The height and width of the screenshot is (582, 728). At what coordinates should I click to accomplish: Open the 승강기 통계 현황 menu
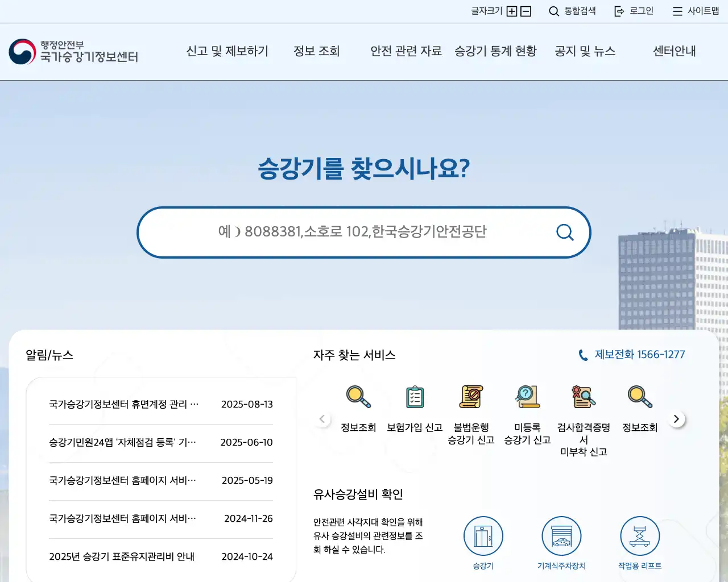tap(495, 51)
